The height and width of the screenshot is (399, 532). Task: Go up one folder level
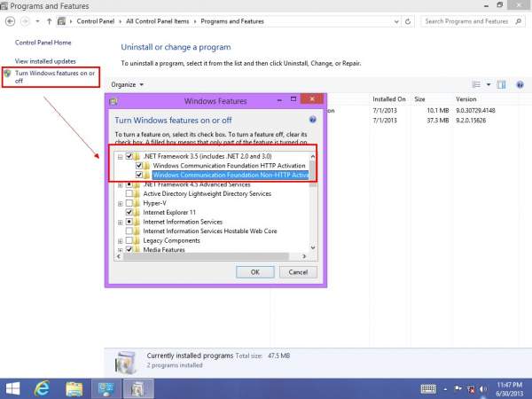(49, 21)
